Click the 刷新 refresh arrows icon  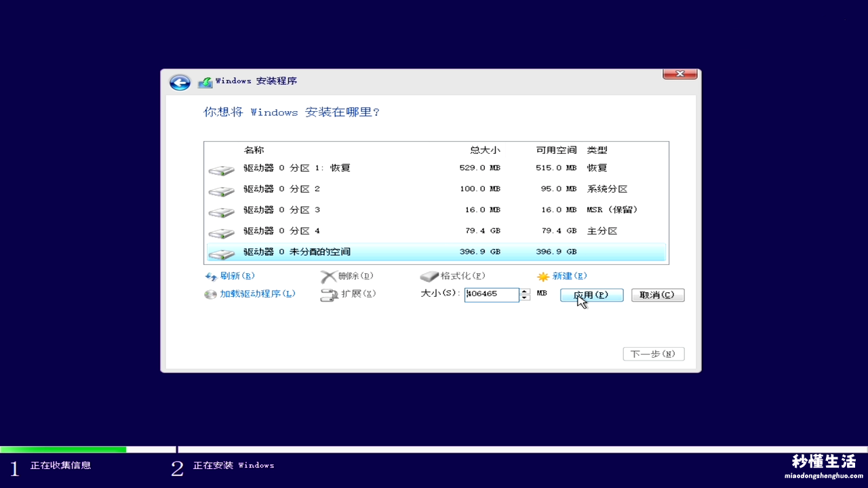click(x=211, y=277)
